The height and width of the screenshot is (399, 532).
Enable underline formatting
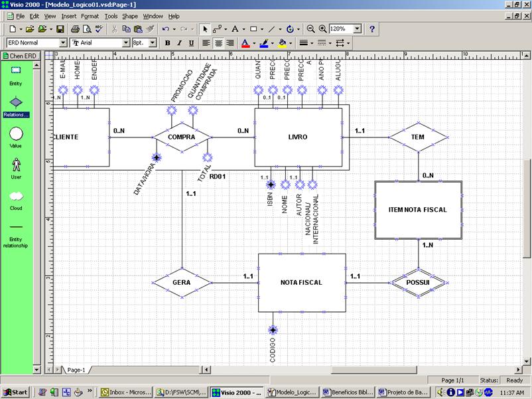click(x=192, y=42)
